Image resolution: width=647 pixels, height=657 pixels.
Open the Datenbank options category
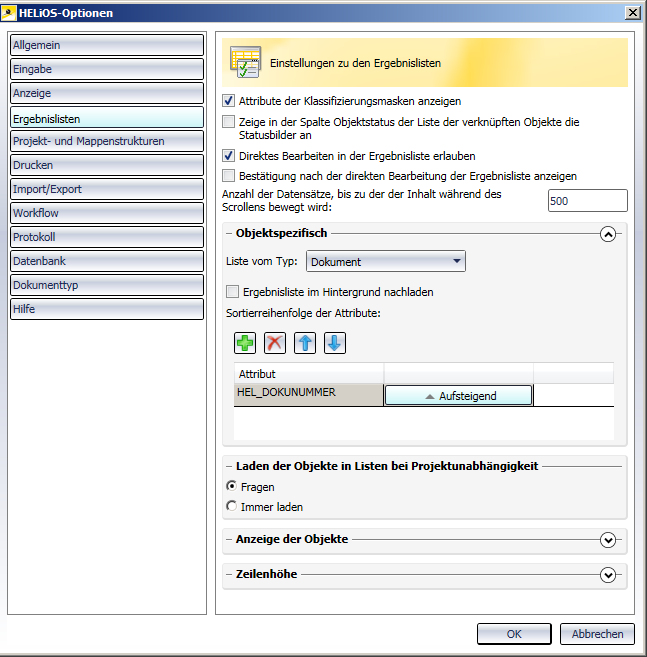click(x=107, y=261)
